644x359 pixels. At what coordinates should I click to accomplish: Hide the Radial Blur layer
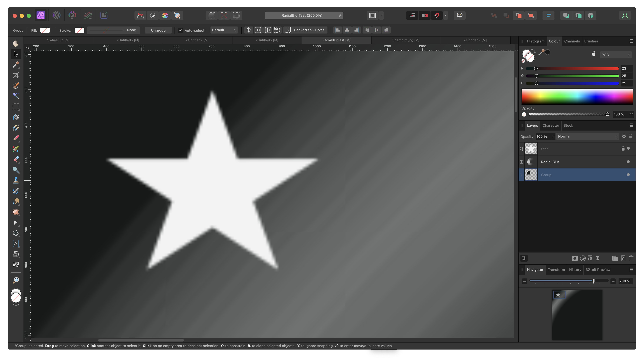(628, 162)
